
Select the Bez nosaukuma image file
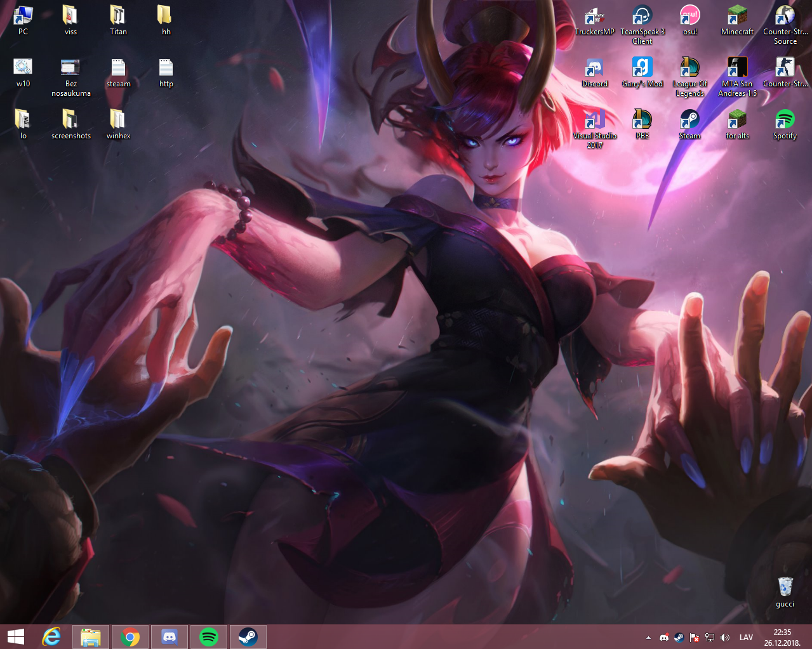tap(70, 77)
